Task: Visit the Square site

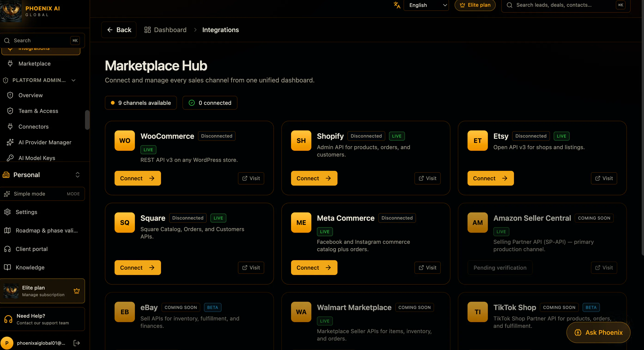Action: [x=251, y=268]
